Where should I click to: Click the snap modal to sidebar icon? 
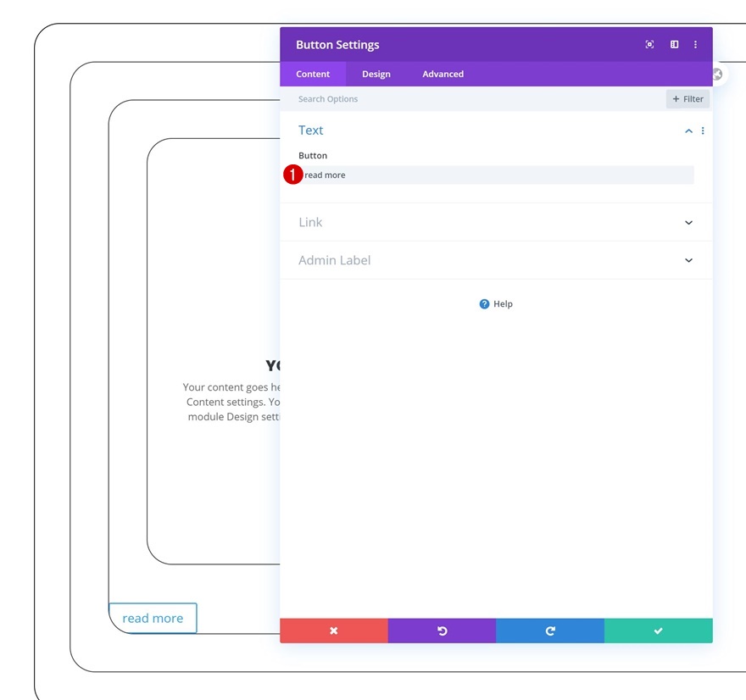coord(674,44)
